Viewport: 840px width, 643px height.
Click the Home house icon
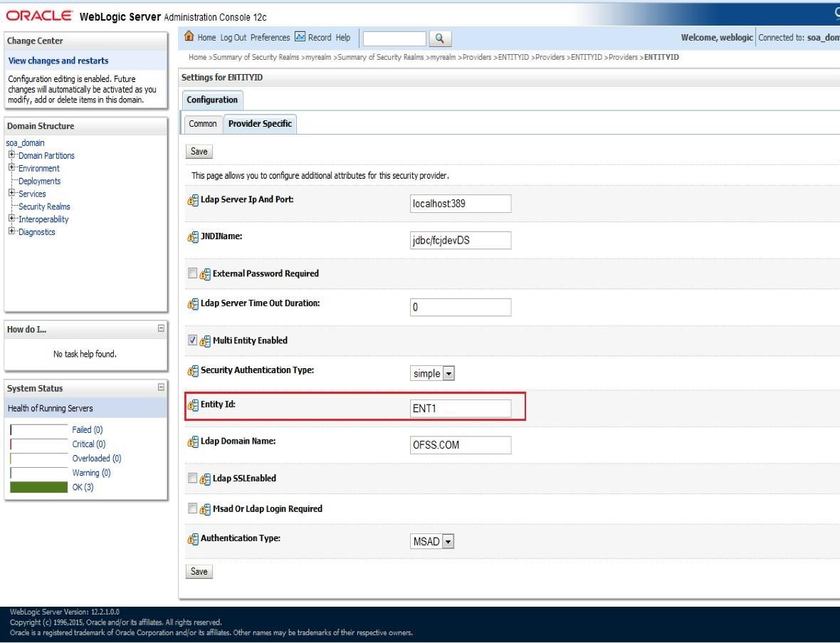(x=189, y=36)
